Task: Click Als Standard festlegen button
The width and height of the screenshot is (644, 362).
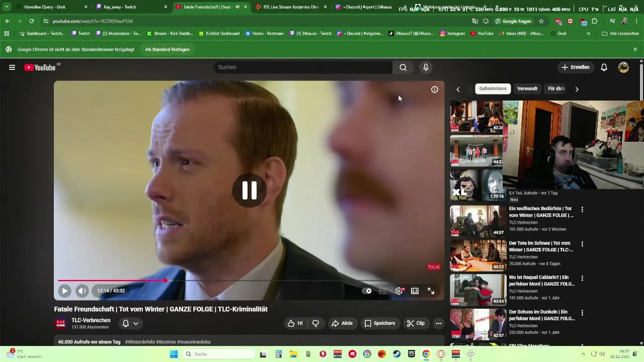Action: [x=168, y=49]
